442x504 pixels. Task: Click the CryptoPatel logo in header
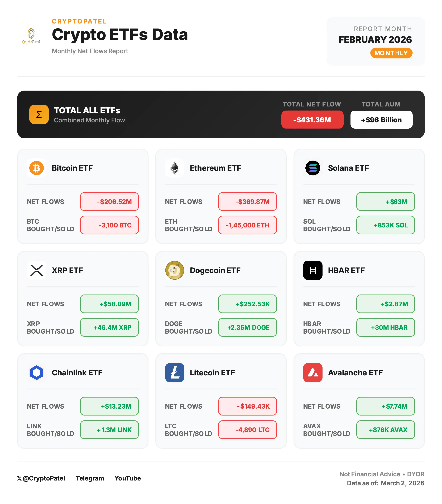tap(31, 36)
